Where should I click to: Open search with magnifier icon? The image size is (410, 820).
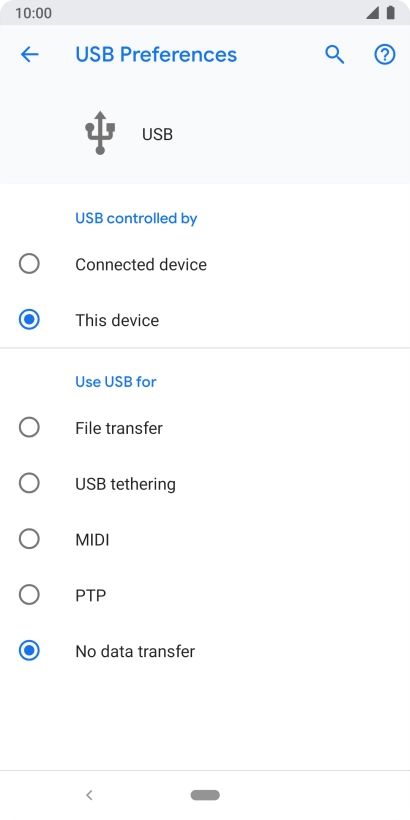(x=335, y=54)
